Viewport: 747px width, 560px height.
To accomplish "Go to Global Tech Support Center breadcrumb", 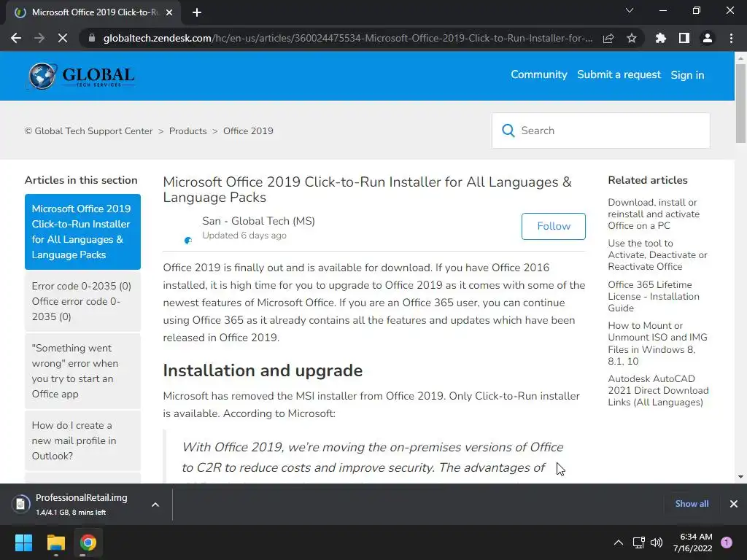I will click(88, 131).
